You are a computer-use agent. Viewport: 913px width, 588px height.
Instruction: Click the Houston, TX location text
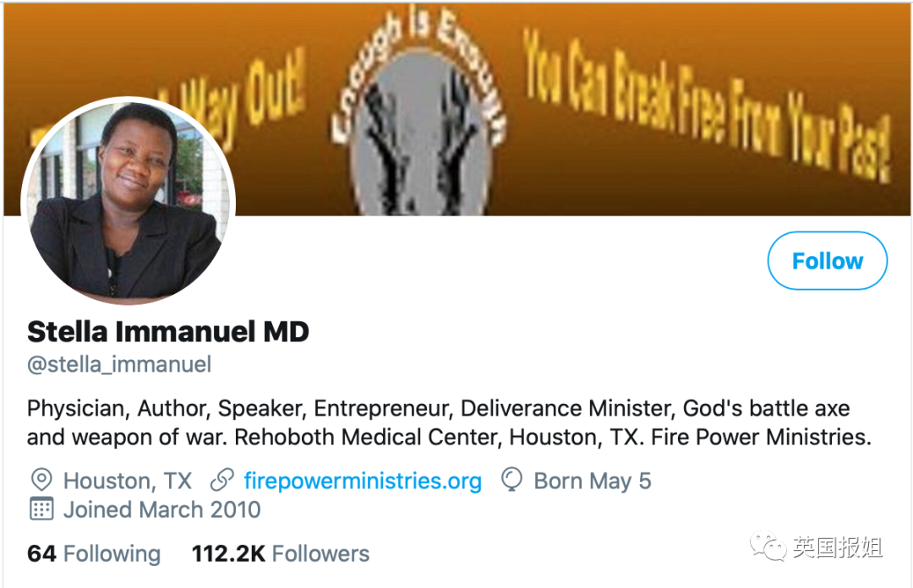point(128,481)
